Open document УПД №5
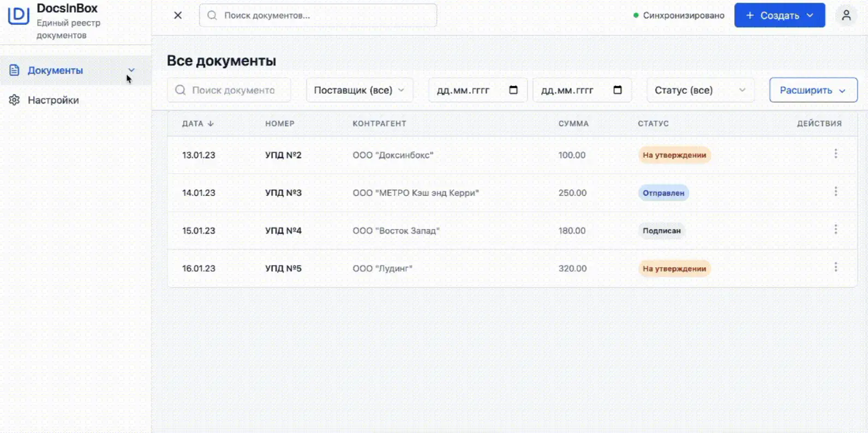The image size is (868, 433). tap(283, 268)
